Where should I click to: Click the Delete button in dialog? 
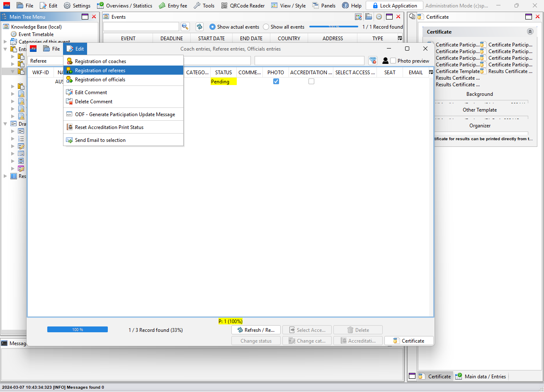[358, 330]
